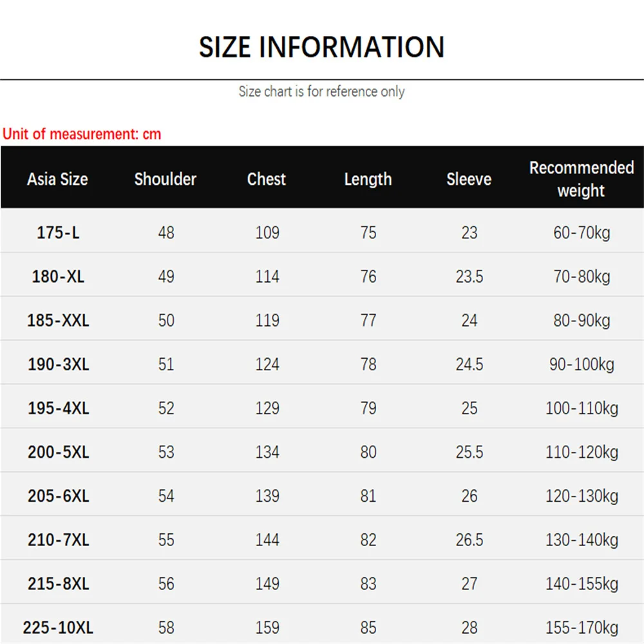Select the 200-5XL size row label
The height and width of the screenshot is (644, 644).
point(58,452)
